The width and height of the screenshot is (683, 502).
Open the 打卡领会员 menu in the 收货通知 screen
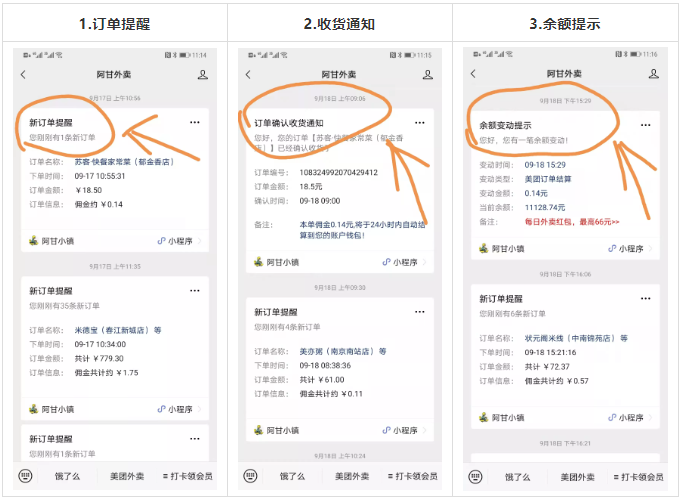coord(413,476)
